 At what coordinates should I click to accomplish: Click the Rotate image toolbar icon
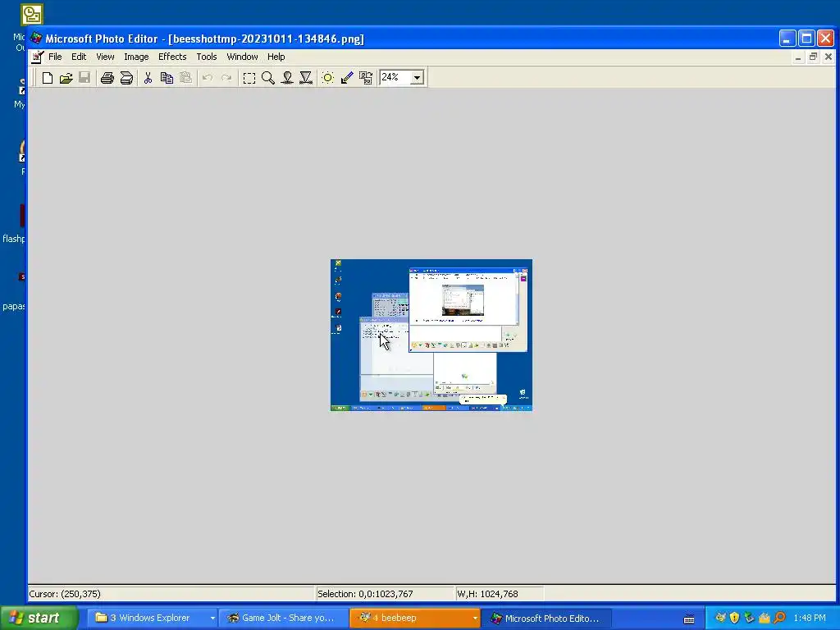pyautogui.click(x=366, y=78)
